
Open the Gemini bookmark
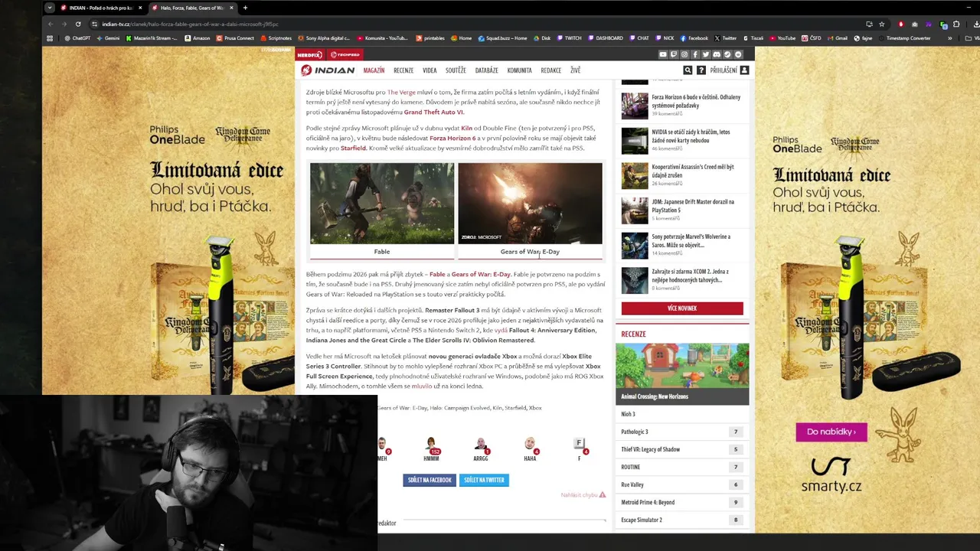pyautogui.click(x=108, y=38)
